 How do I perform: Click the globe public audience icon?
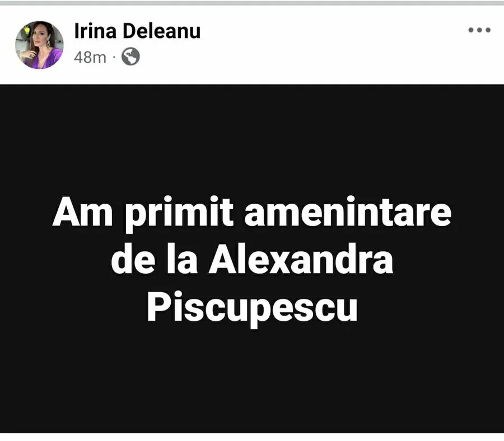coord(130,57)
